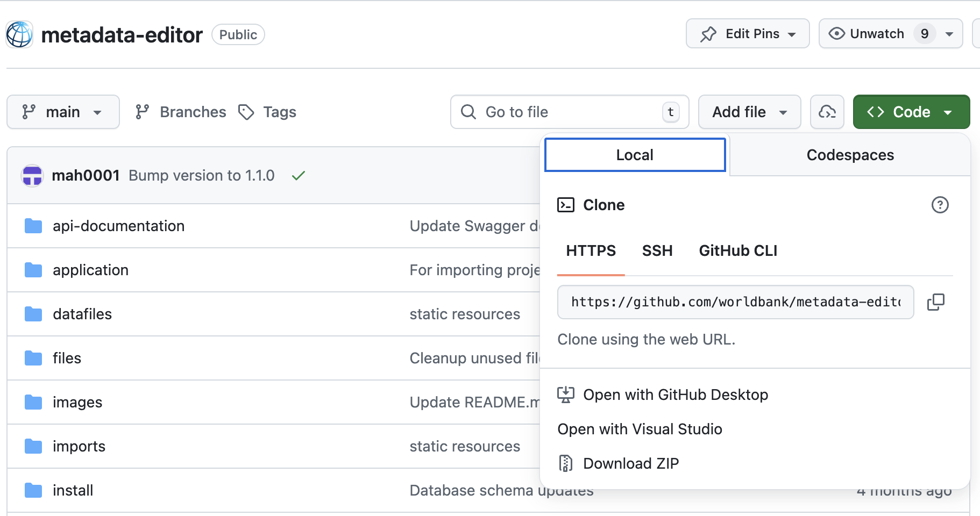This screenshot has height=516, width=980.
Task: Open the Add file dropdown
Action: (749, 112)
